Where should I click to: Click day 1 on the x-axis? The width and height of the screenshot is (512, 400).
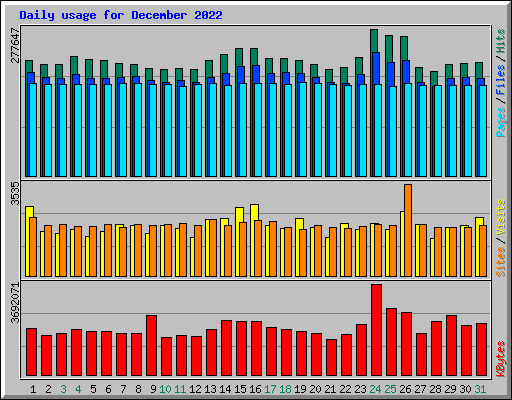point(33,389)
